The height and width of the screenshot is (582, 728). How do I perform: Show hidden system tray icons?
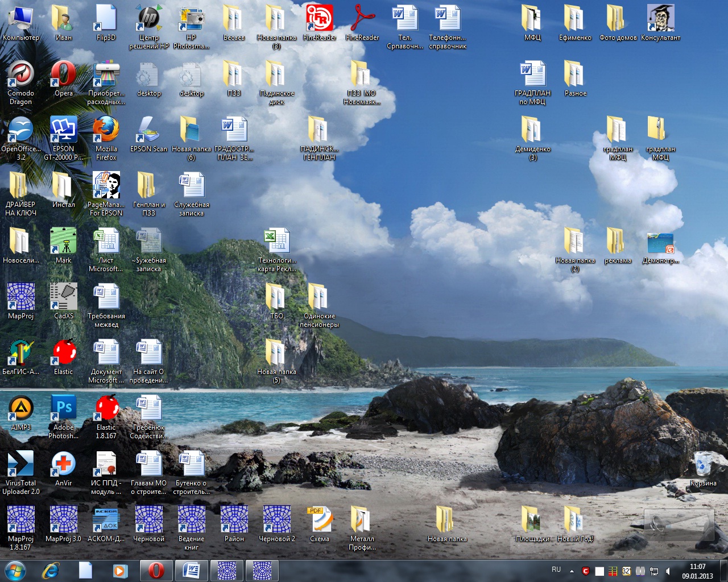(572, 571)
